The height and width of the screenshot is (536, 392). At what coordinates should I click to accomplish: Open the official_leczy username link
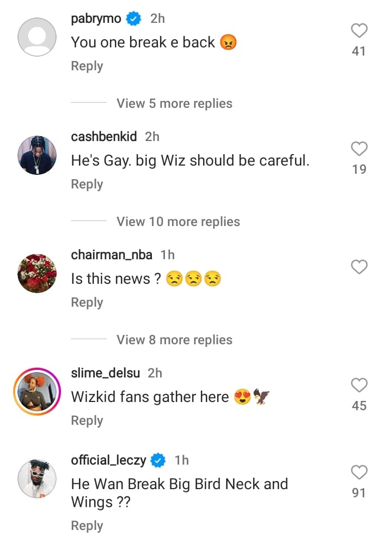[x=108, y=460]
